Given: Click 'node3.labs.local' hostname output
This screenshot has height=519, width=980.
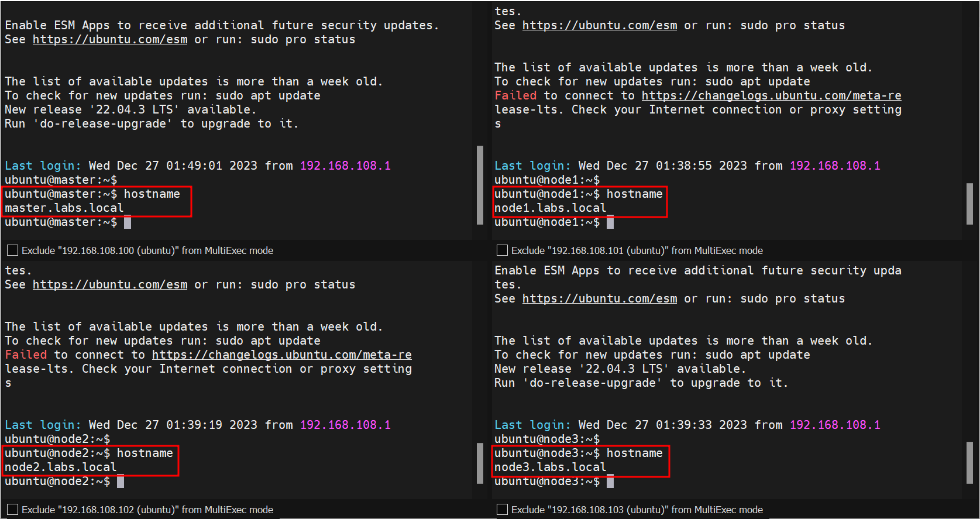Looking at the screenshot, I should pyautogui.click(x=551, y=468).
